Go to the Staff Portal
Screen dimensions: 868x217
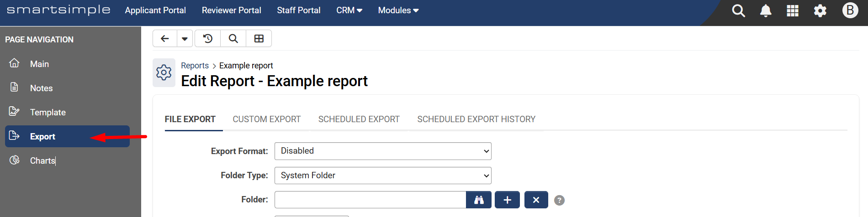299,10
